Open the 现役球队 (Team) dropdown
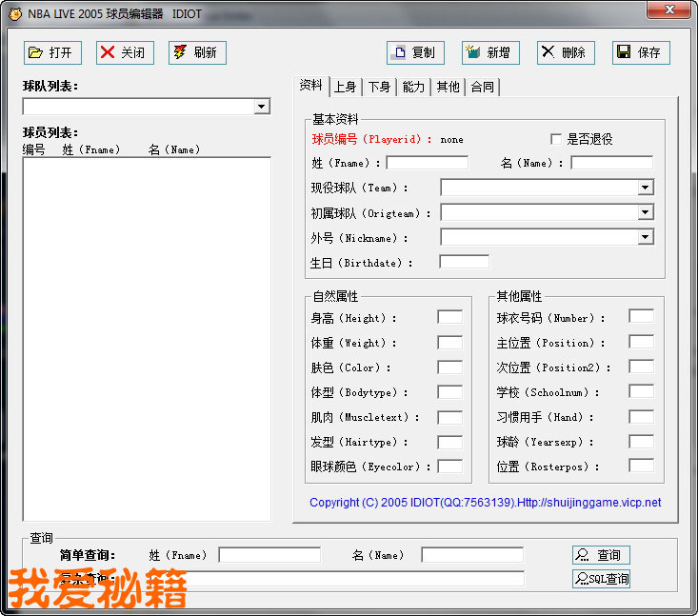This screenshot has height=616, width=698. [x=646, y=188]
